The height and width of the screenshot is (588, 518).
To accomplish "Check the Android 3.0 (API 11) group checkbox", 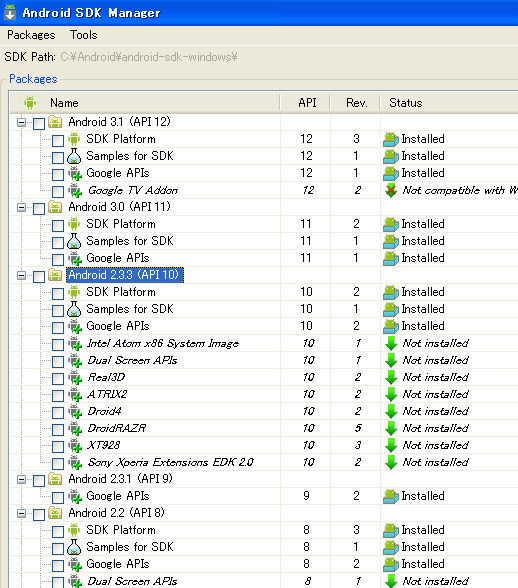I will coord(39,208).
